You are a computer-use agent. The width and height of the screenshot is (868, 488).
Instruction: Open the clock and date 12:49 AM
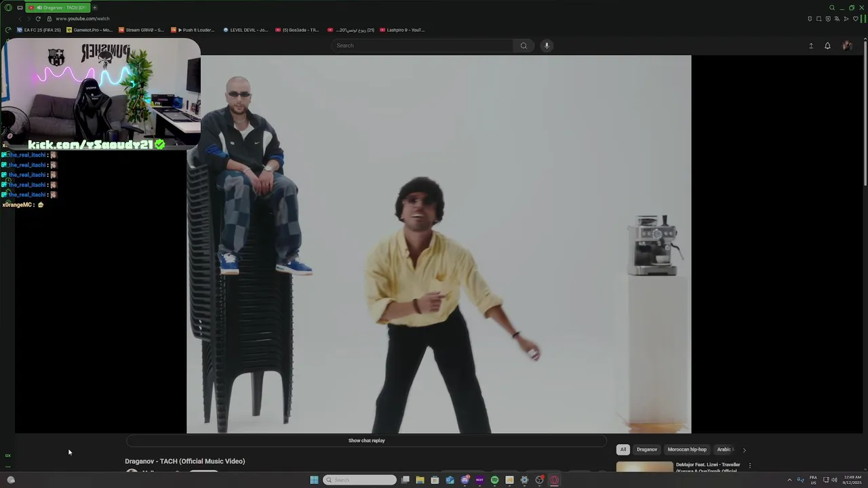point(852,480)
